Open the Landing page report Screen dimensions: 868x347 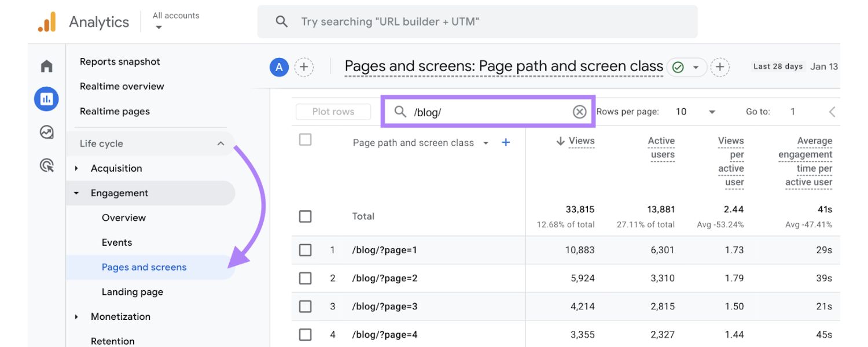pyautogui.click(x=132, y=291)
